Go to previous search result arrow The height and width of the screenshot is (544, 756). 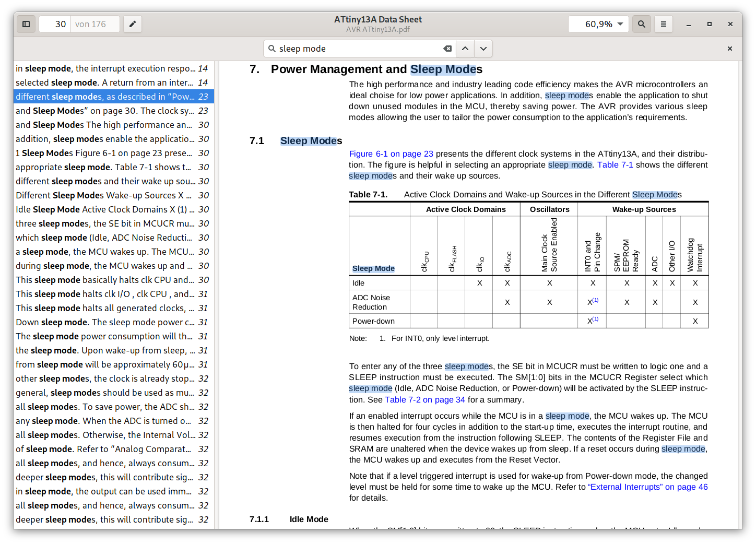pyautogui.click(x=465, y=49)
